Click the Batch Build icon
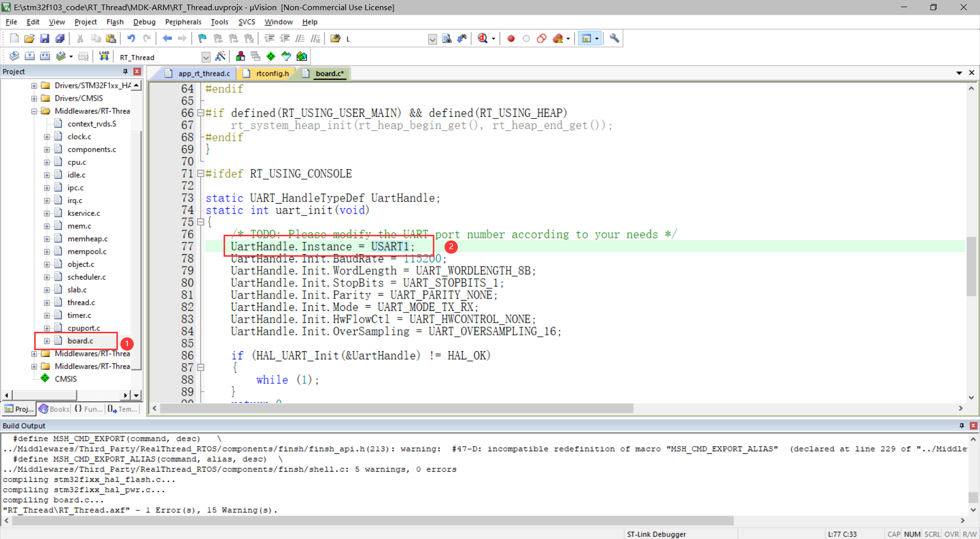This screenshot has width=980, height=539. coord(61,56)
